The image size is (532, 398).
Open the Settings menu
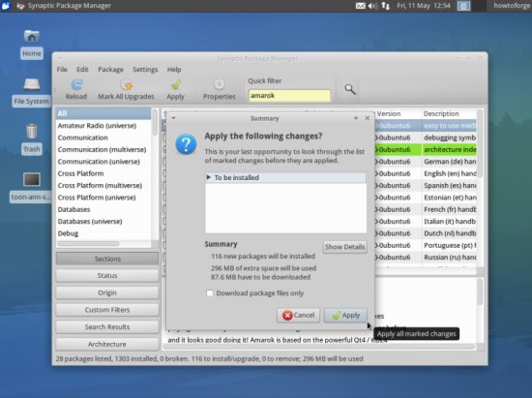[x=145, y=70]
